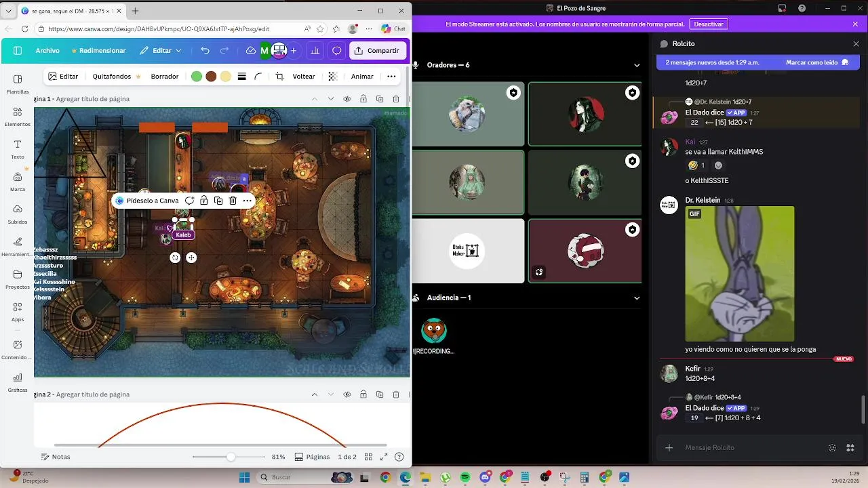This screenshot has width=868, height=488.
Task: Collapse the Oradores section
Action: [637, 65]
